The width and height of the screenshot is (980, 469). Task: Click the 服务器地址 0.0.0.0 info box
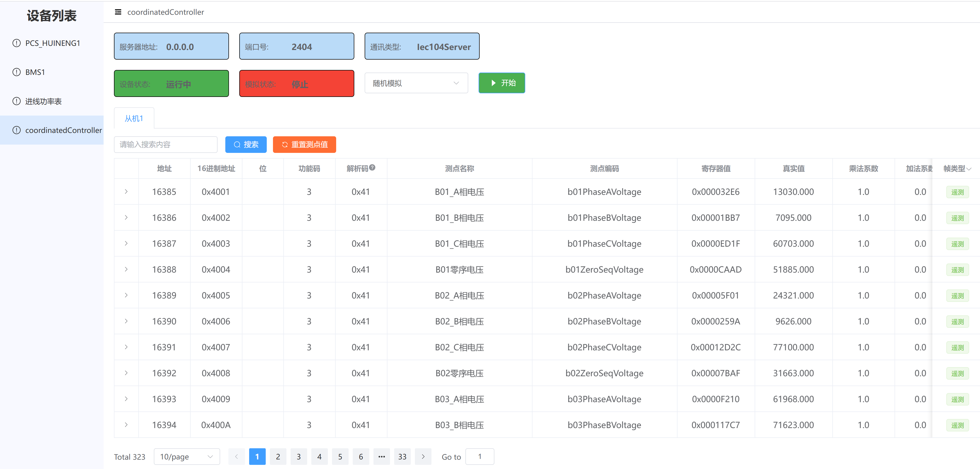(171, 46)
